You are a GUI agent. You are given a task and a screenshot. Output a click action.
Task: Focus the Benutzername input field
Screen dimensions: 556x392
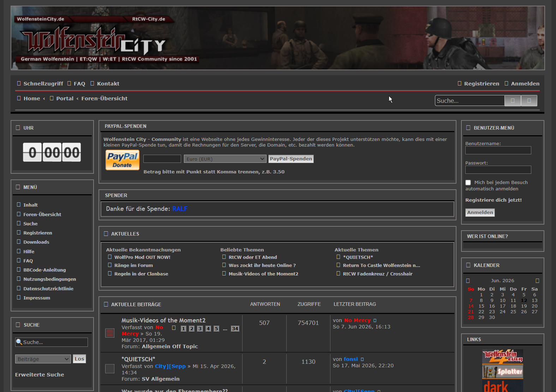[x=498, y=150]
